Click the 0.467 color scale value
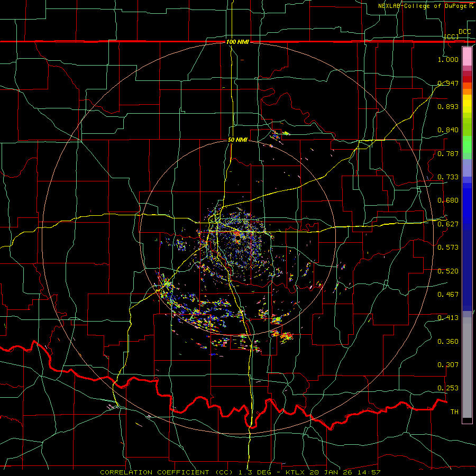The height and width of the screenshot is (476, 476). tap(448, 294)
